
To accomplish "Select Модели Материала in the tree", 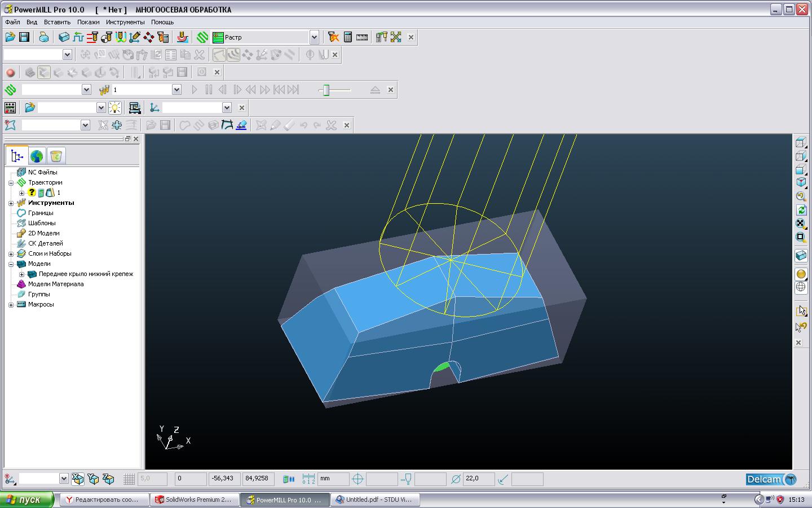I will [56, 284].
